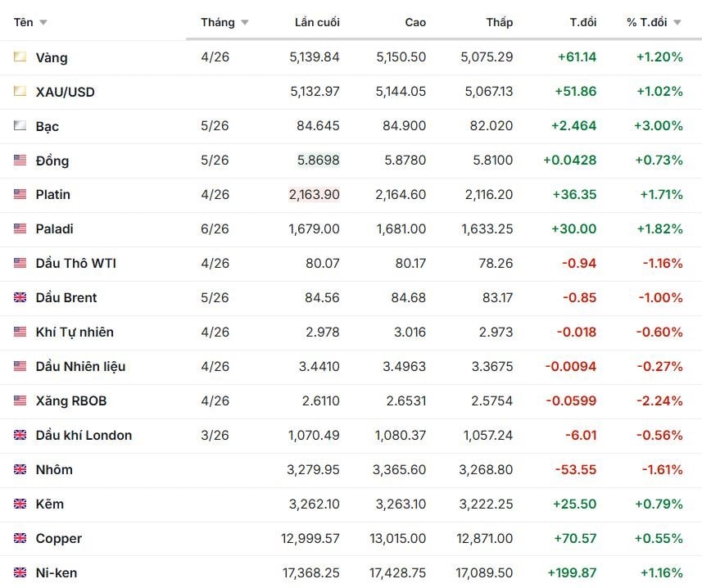702x588 pixels.
Task: Click the silver icon next to Bạc
Action: [x=20, y=126]
